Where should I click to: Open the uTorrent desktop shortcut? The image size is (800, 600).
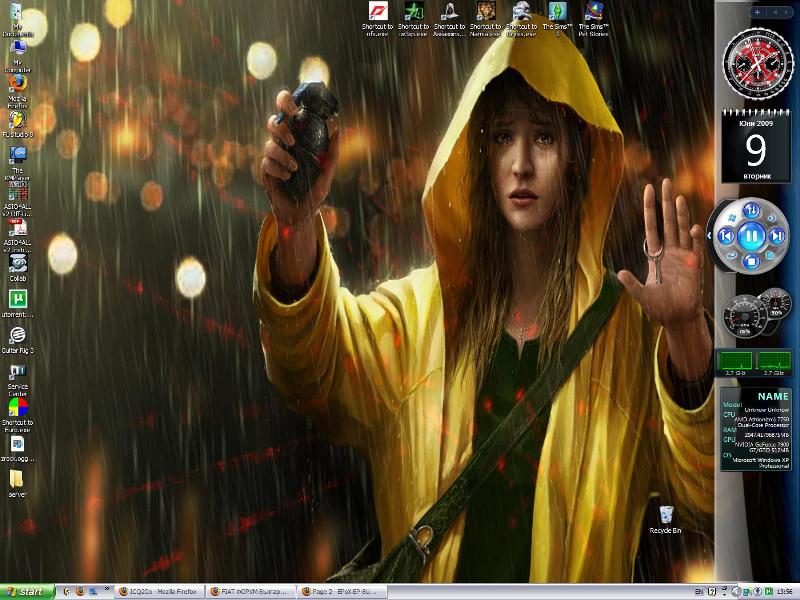click(x=17, y=299)
